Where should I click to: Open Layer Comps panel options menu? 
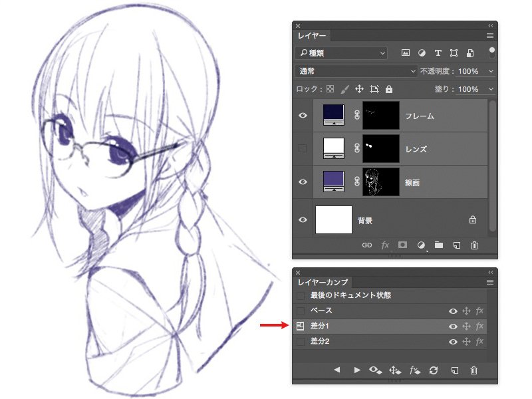[490, 282]
